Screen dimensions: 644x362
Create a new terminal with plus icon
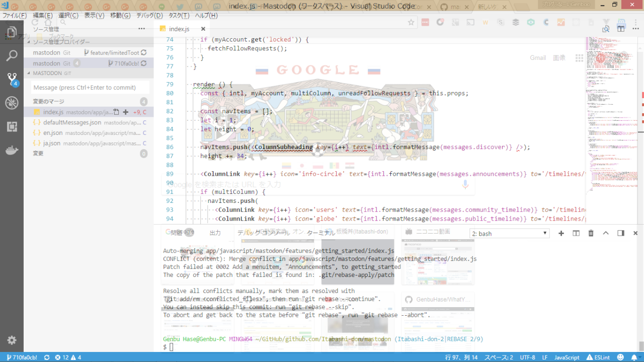click(x=561, y=234)
